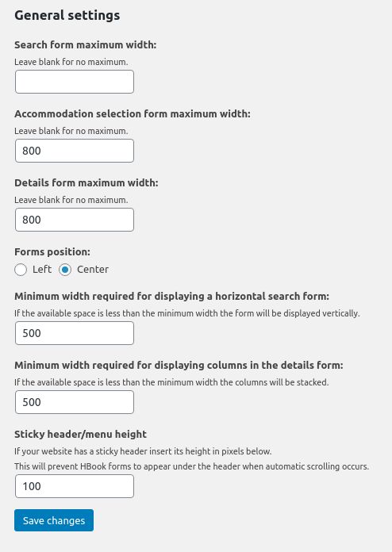392x552 pixels.
Task: Click the "Forms position:" label
Action: click(x=52, y=251)
